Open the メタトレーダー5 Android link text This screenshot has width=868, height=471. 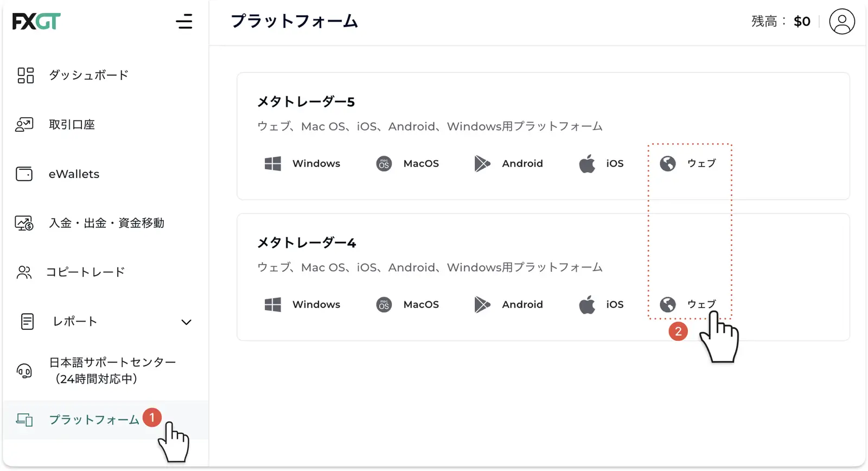[x=522, y=163]
